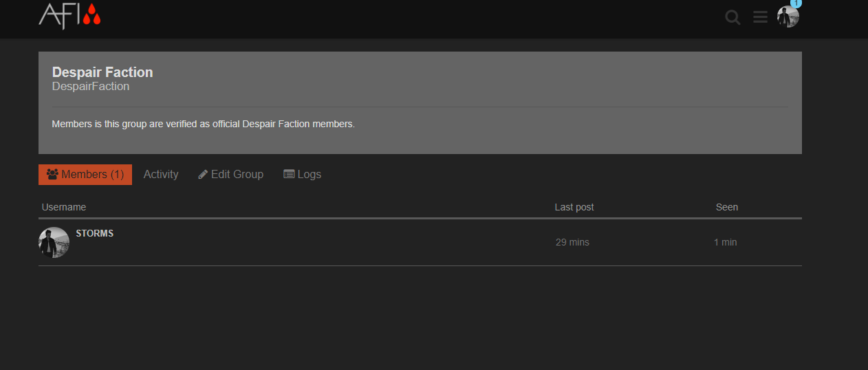Open the Edit Group tab

click(230, 175)
